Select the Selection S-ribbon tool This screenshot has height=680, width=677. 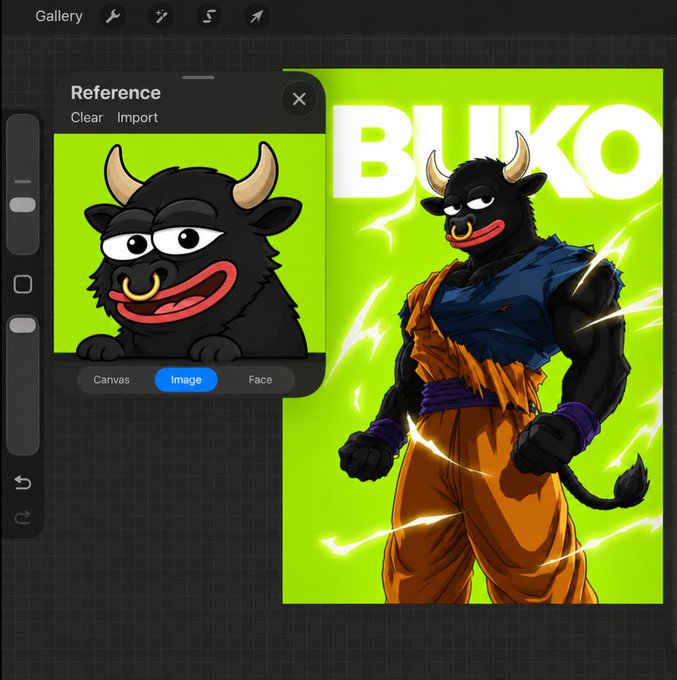pos(209,17)
